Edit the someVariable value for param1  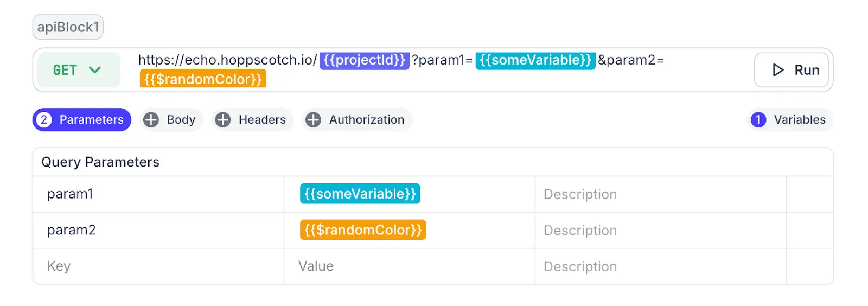(x=360, y=194)
